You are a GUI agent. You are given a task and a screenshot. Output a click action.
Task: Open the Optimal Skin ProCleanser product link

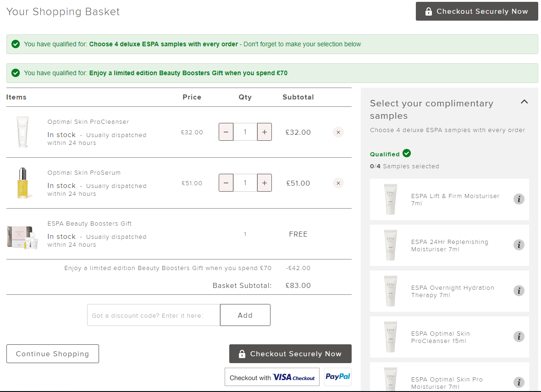[x=88, y=122]
